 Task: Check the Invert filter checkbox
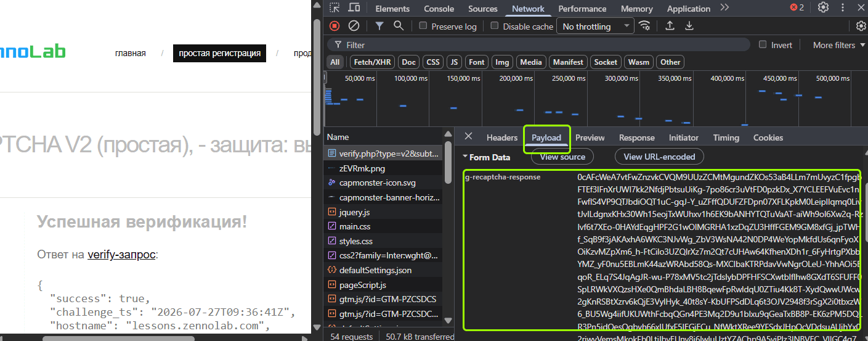[x=763, y=44]
